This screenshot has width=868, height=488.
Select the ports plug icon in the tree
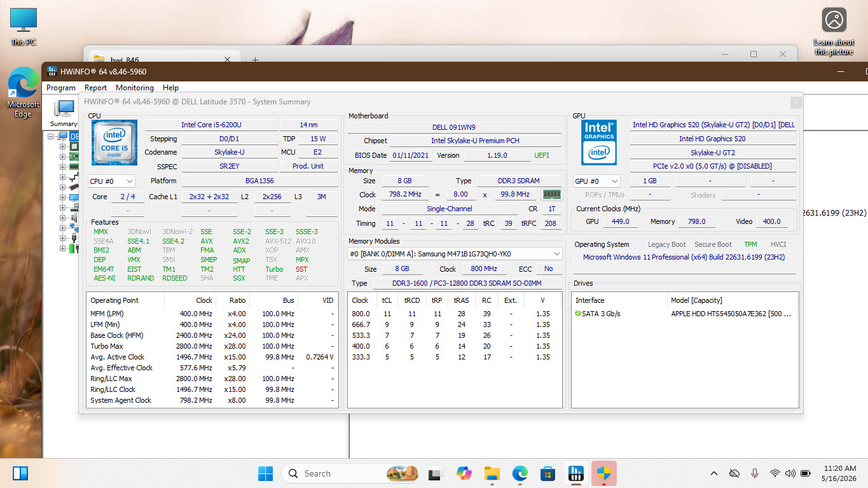point(74,238)
